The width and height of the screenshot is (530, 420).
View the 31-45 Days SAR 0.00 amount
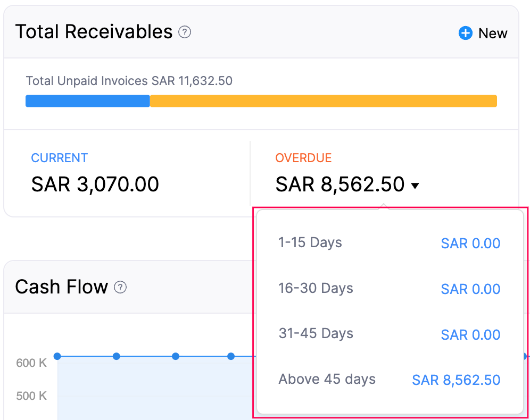(x=470, y=334)
